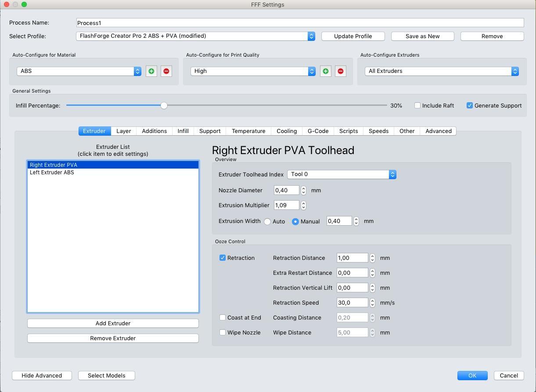The image size is (536, 392).
Task: Open the Auto-Configure Extruders dropdown
Action: click(x=442, y=71)
